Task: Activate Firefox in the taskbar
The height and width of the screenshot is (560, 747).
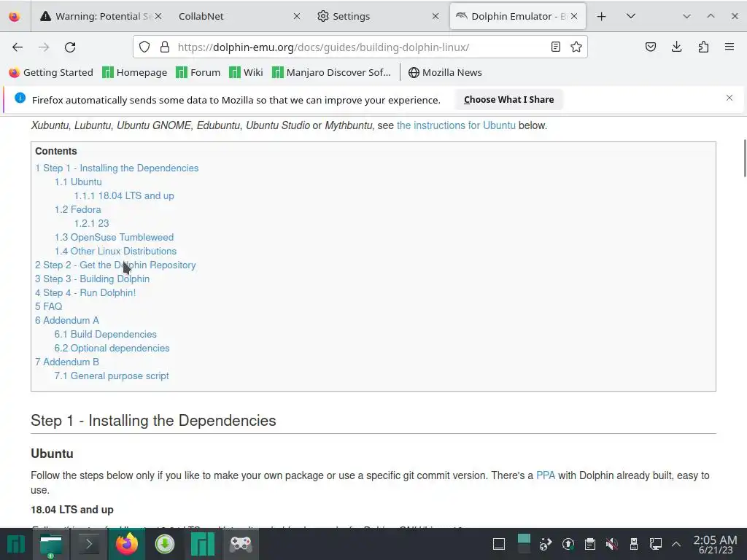Action: click(127, 544)
